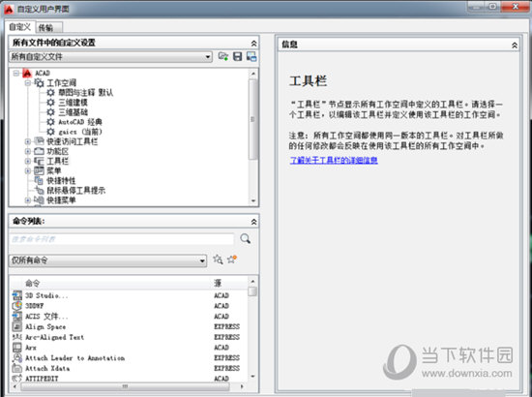Click the tree scrollbar up arrow

[253, 74]
